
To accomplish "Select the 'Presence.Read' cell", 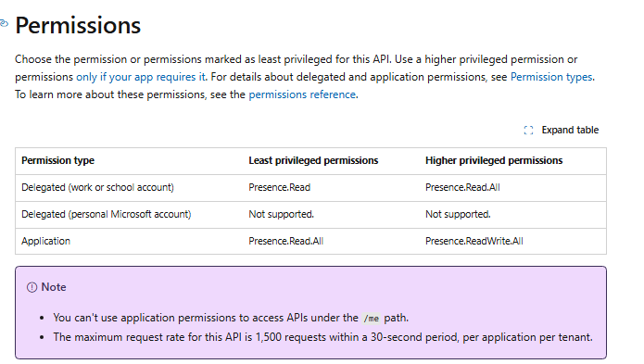I will (280, 187).
